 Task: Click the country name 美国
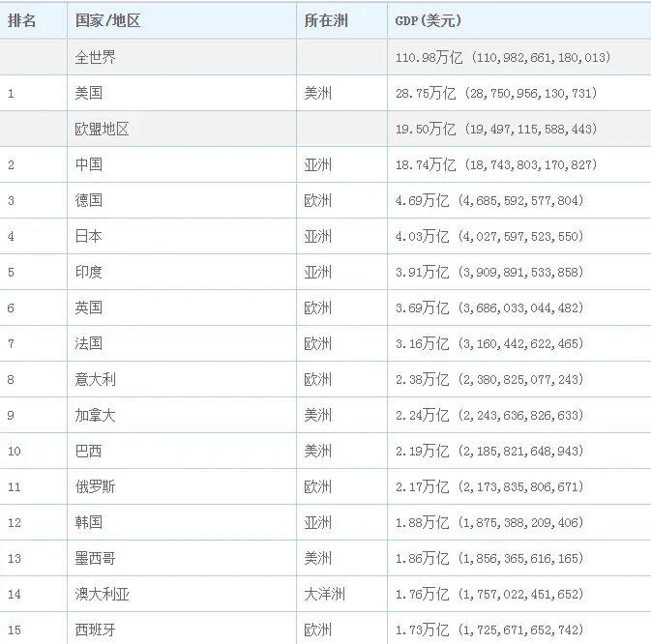[x=89, y=93]
